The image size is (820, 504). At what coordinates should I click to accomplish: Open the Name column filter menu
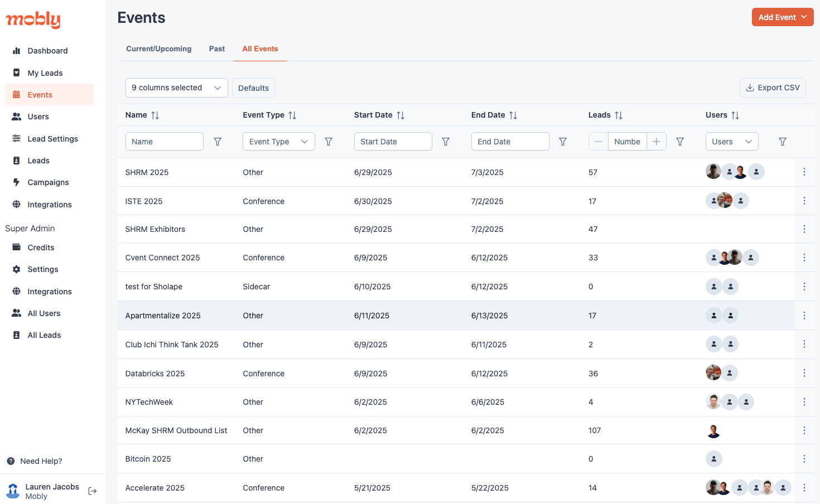[x=218, y=142]
